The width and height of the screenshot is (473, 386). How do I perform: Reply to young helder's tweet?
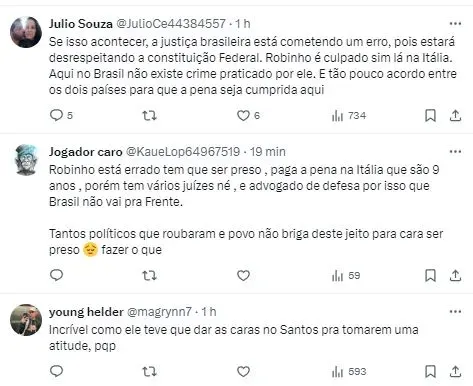point(56,371)
